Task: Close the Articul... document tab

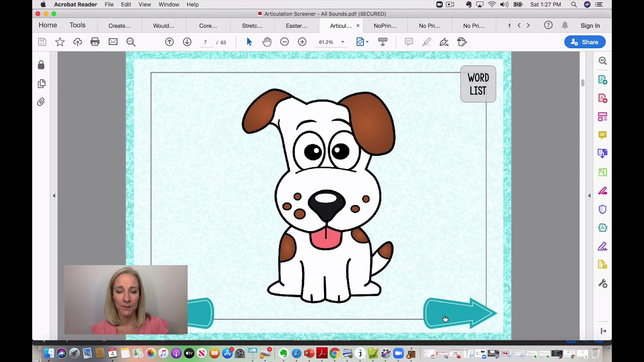Action: pyautogui.click(x=358, y=26)
